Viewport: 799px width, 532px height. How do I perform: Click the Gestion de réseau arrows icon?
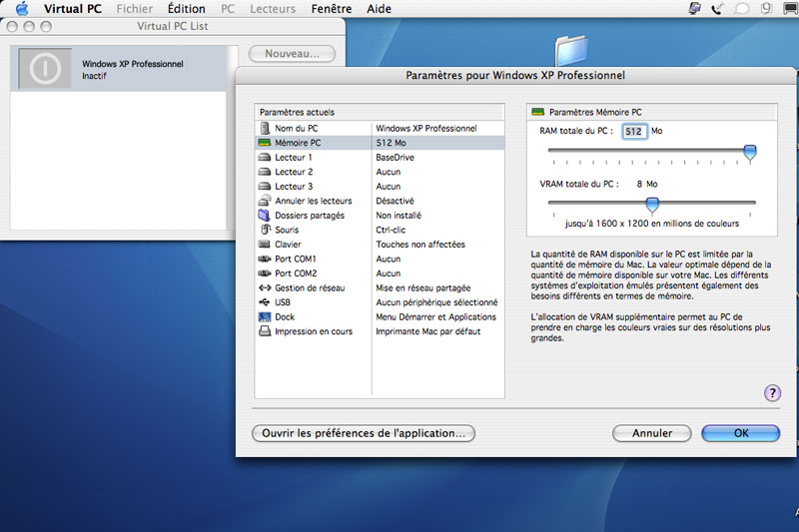[265, 287]
